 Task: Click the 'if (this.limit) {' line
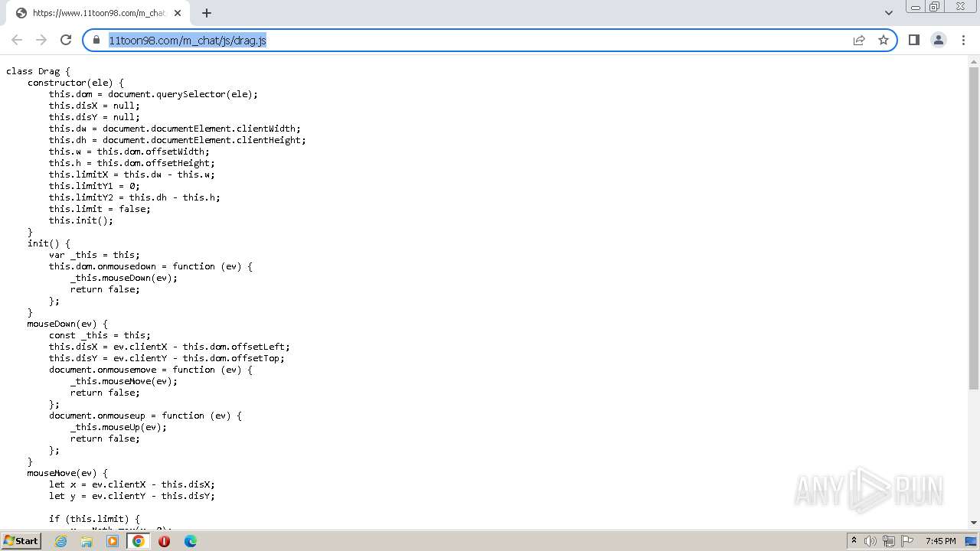(x=94, y=519)
